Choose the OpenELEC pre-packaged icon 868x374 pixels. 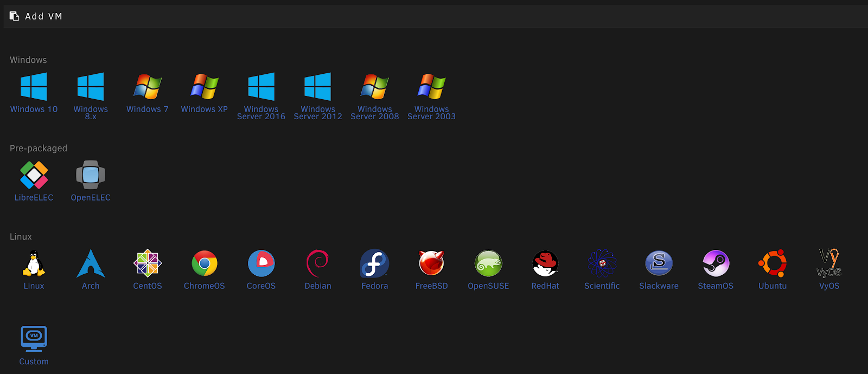91,175
